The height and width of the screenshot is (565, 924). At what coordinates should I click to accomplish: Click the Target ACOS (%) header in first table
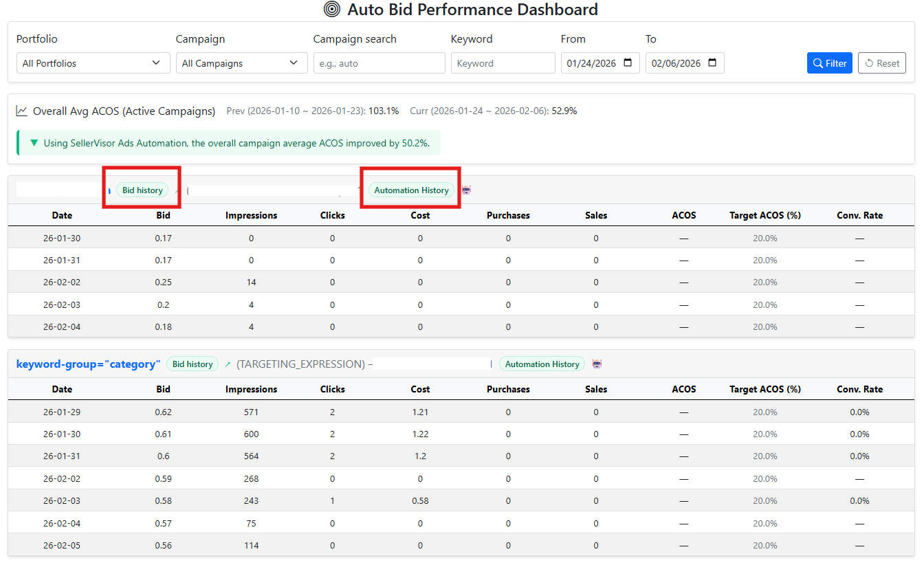coord(764,215)
